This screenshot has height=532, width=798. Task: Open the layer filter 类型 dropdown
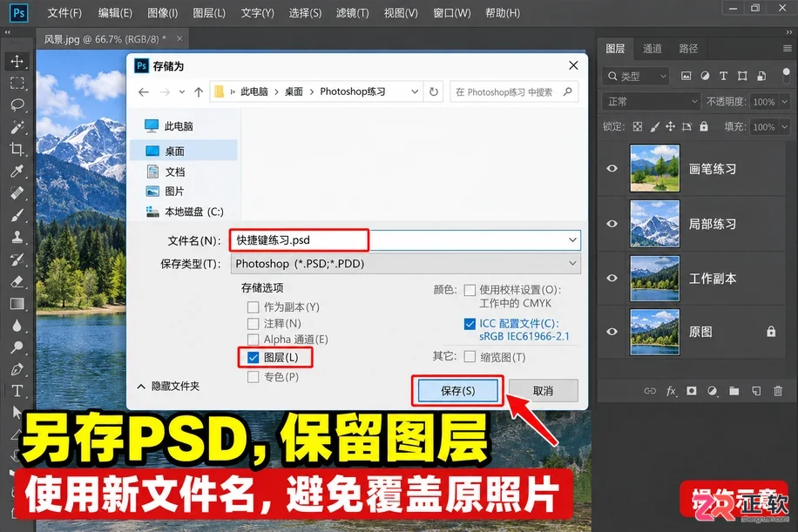tap(636, 76)
